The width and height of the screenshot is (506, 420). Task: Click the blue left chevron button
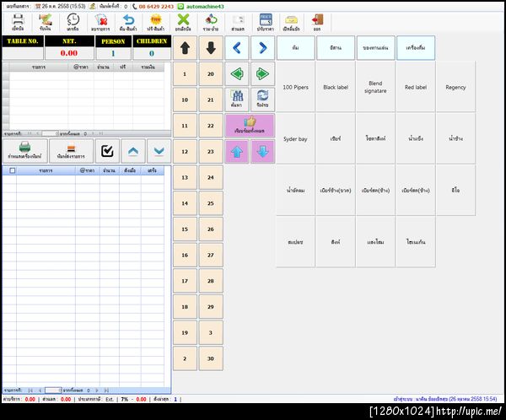click(237, 48)
